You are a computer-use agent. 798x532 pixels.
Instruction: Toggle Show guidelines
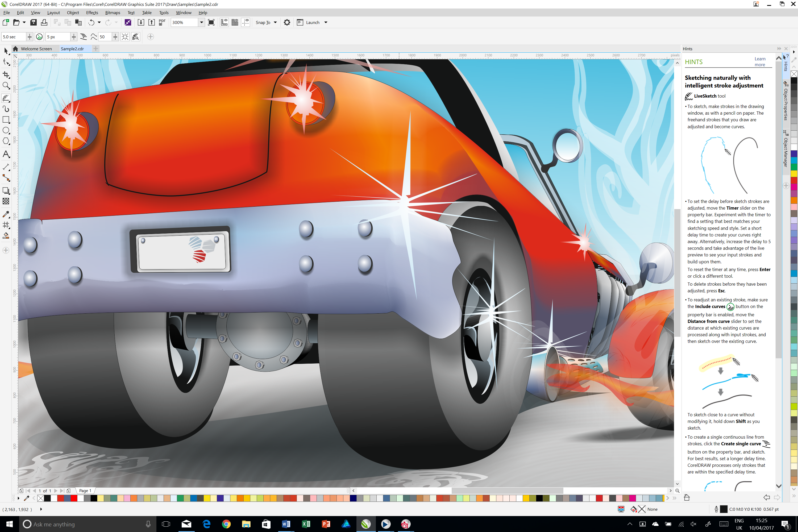(246, 22)
